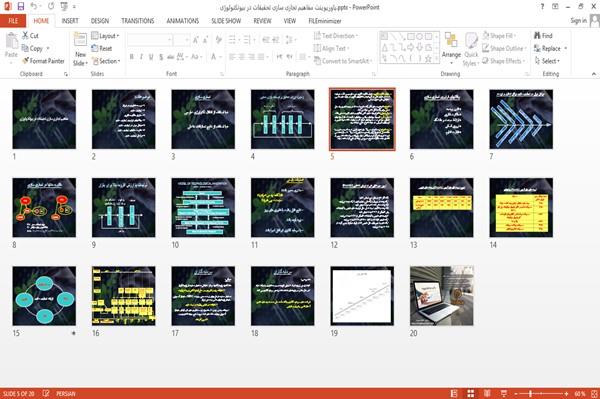Open the Section dropdown
The height and width of the screenshot is (399, 600).
coord(106,61)
